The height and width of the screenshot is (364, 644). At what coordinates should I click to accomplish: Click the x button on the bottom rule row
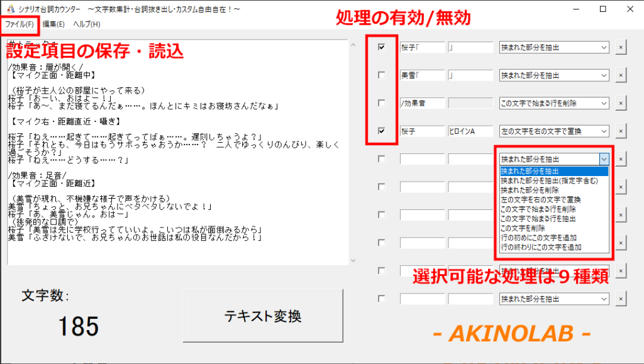[x=621, y=299]
